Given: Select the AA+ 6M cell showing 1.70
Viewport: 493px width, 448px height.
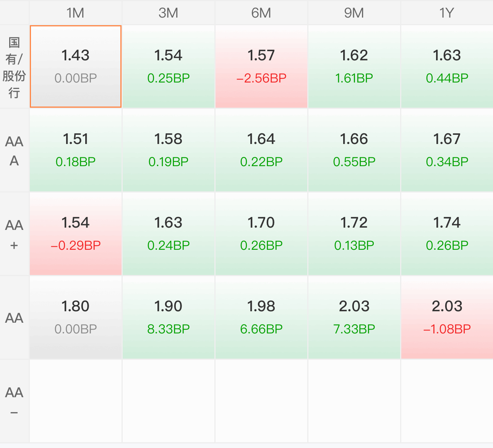Looking at the screenshot, I should coord(261,234).
